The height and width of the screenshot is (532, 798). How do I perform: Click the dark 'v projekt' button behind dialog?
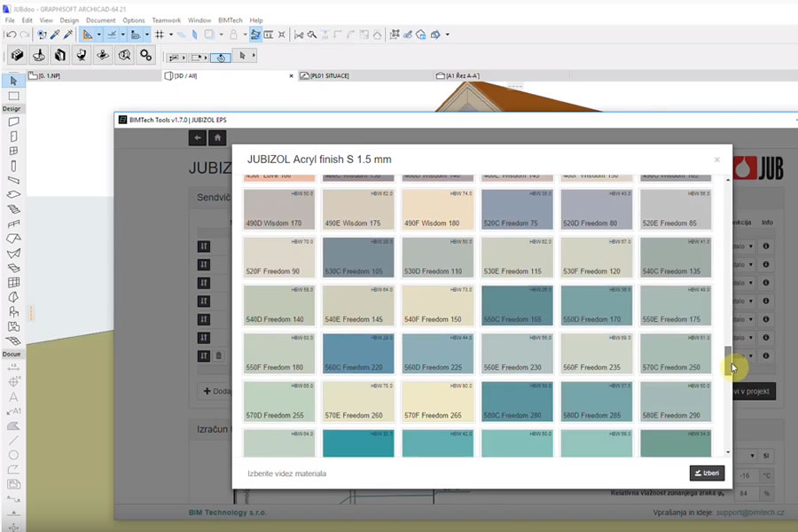[754, 391]
